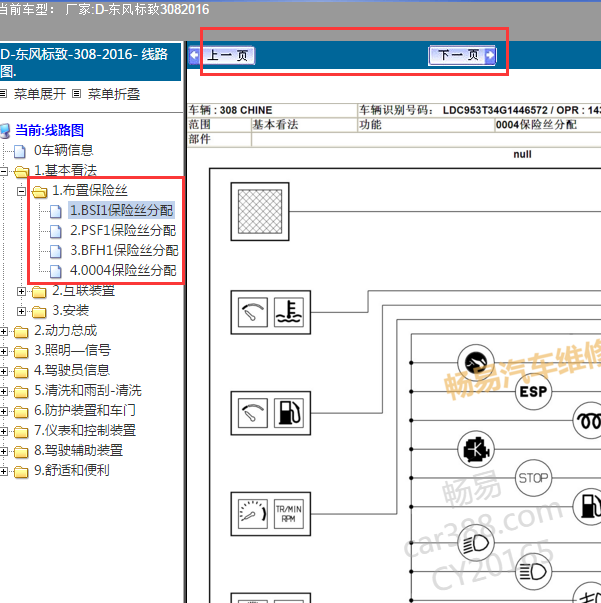This screenshot has width=601, height=603.
Task: Expand the 4.驾驶员信息 folder
Action: 3,371
